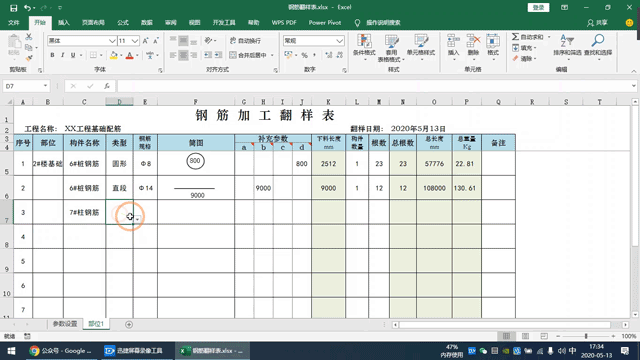Click the cut scissors icon
The width and height of the screenshot is (640, 360).
click(x=29, y=37)
